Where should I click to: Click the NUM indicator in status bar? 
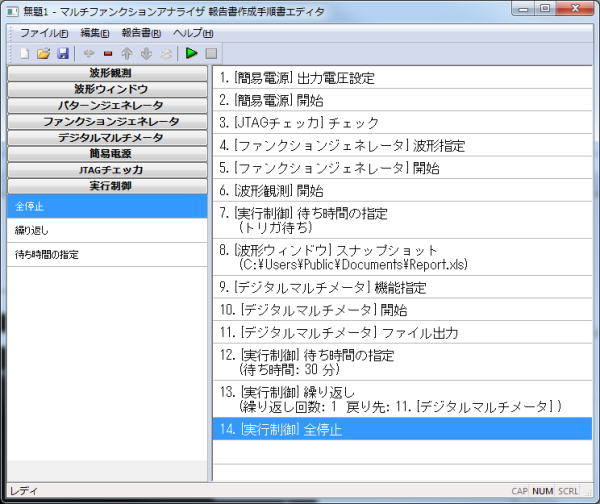(543, 491)
